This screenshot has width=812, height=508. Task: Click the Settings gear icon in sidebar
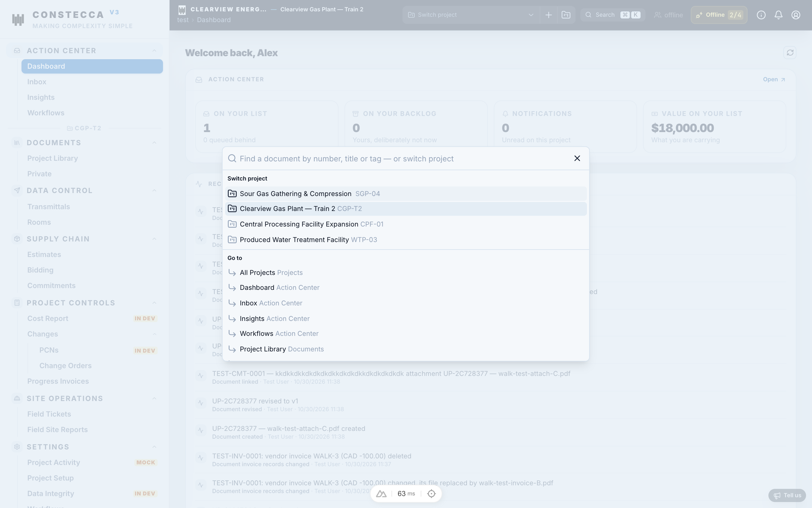tap(17, 447)
